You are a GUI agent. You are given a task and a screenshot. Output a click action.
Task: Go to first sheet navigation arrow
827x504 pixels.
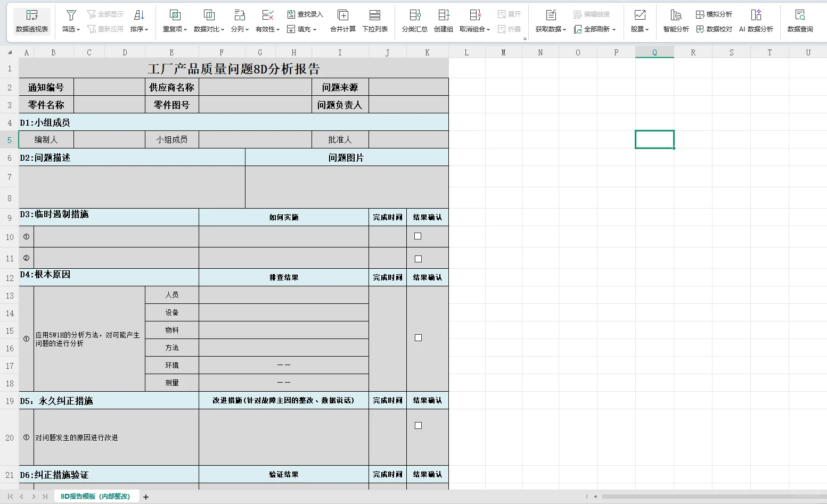10,497
